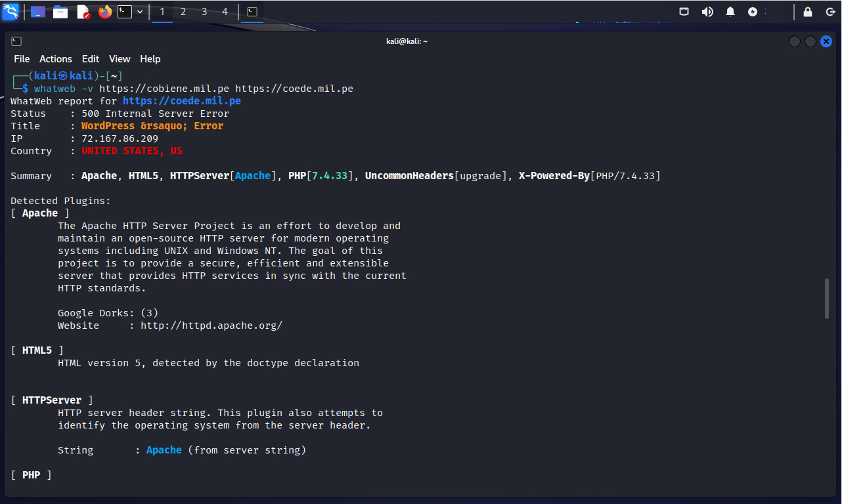Click the https://coede.mil.pe report link

(182, 101)
